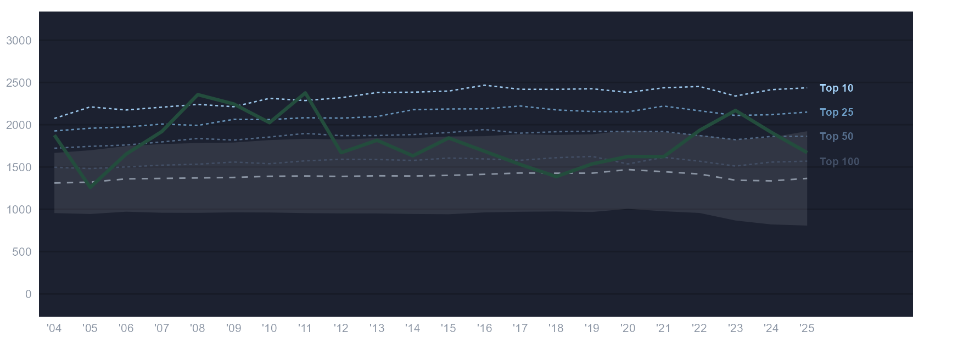
Task: Select the '20 tick on x-axis
Action: (628, 328)
